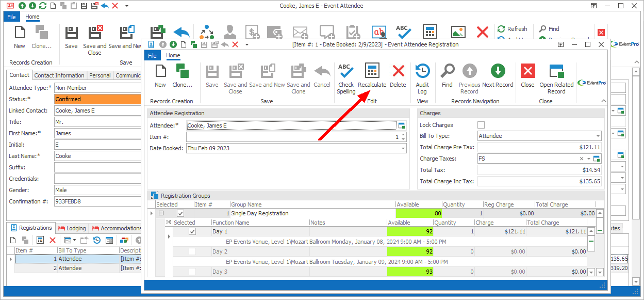
Task: Click the red delete X in the Registrations tab toolbar
Action: (53, 240)
